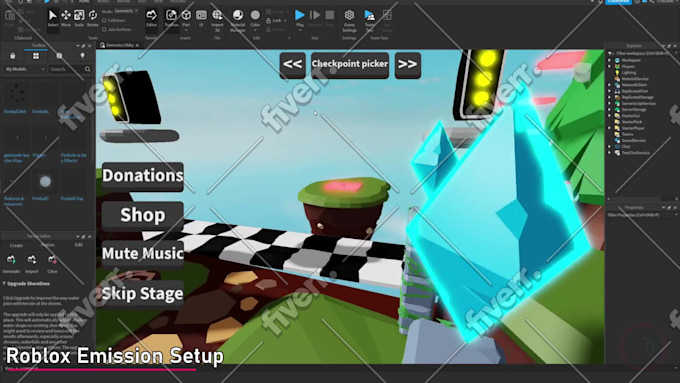Expand the Players node in Explorer

coord(610,66)
